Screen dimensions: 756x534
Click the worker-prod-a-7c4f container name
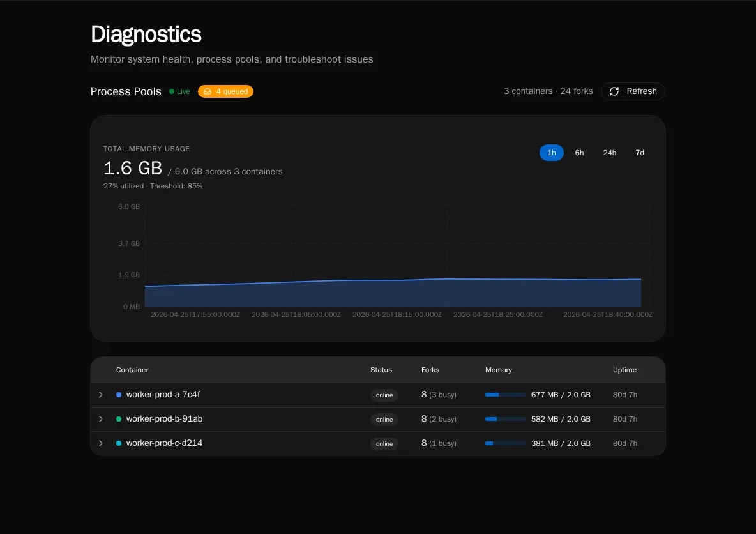click(x=163, y=395)
